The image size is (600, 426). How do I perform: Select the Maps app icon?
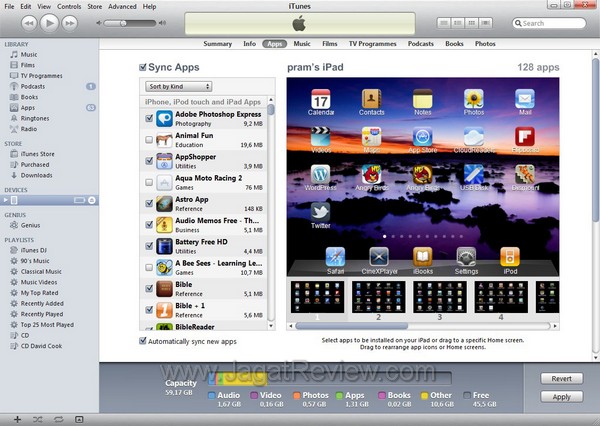(x=371, y=137)
